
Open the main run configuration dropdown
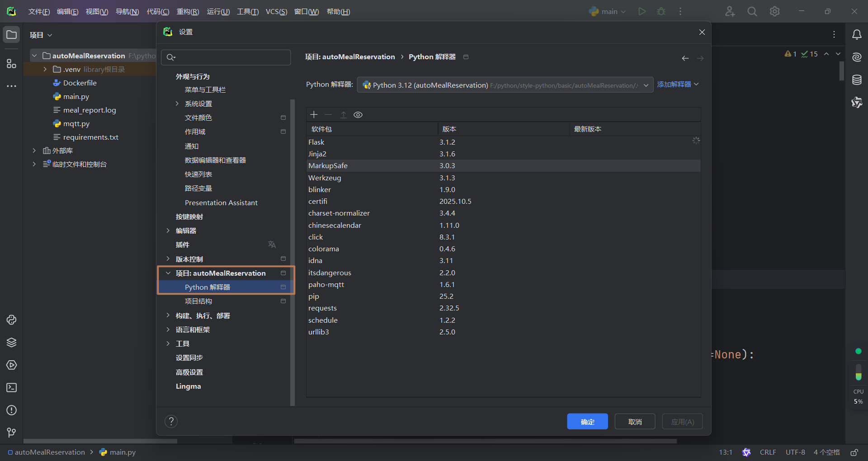pos(608,11)
